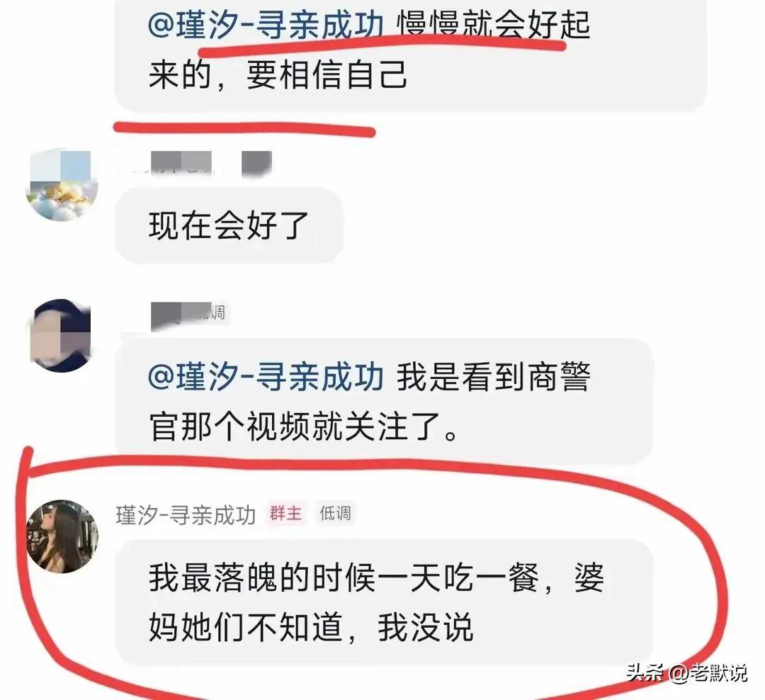Tap the @瑾汐-寻亲成功 mention before 我是看到商警官
The height and width of the screenshot is (700, 765).
tap(266, 377)
